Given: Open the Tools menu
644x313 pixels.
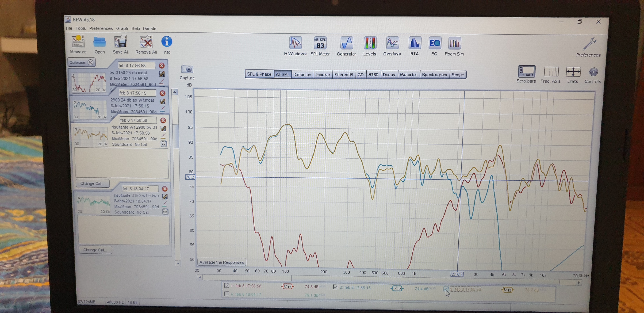Looking at the screenshot, I should pos(80,28).
